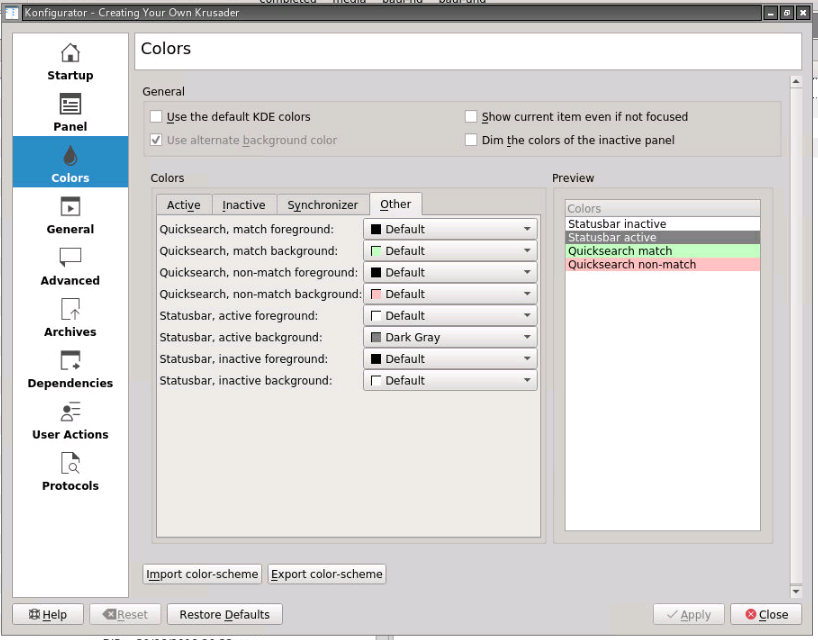Expand Statusbar active background Dark Gray dropdown

450,337
